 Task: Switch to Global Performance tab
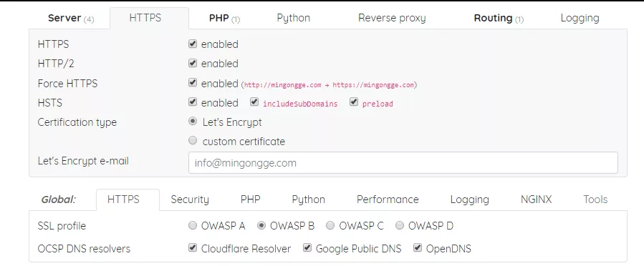pos(388,199)
